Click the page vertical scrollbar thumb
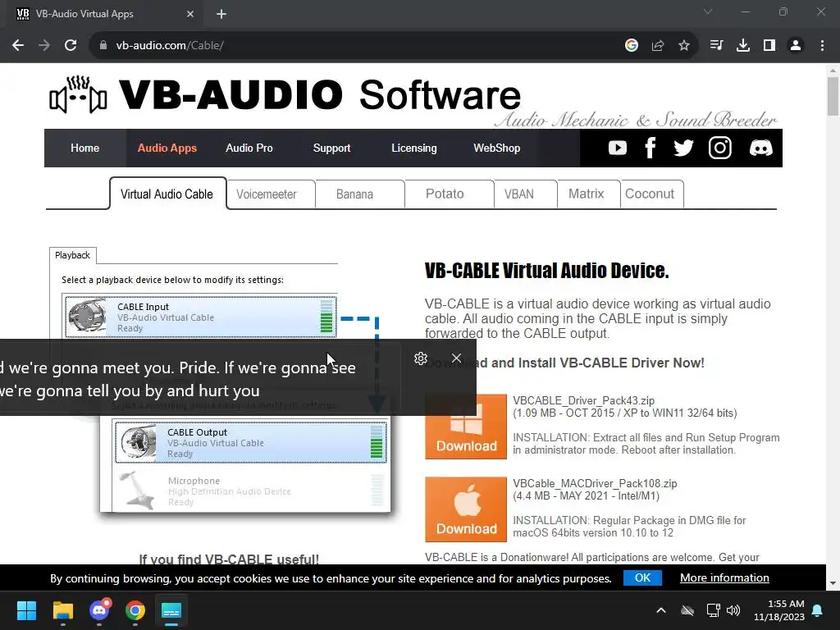840x630 pixels. [833, 97]
